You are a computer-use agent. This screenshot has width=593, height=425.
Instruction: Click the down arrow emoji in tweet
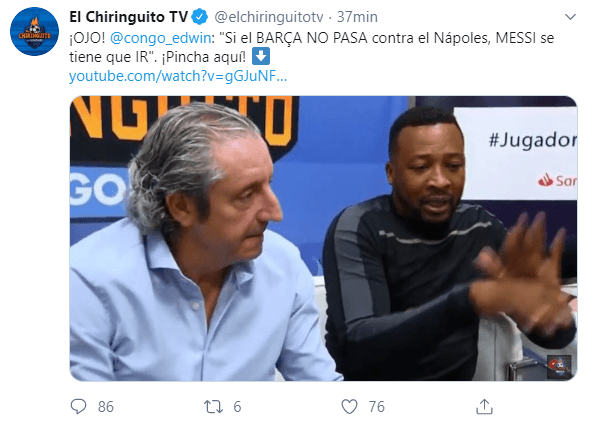point(261,57)
